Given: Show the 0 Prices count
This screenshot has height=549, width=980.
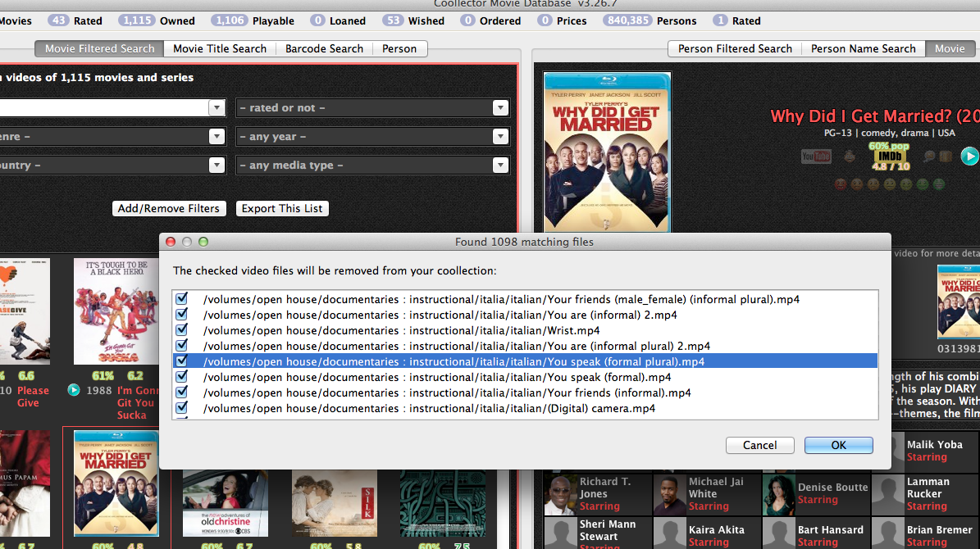Looking at the screenshot, I should tap(563, 20).
